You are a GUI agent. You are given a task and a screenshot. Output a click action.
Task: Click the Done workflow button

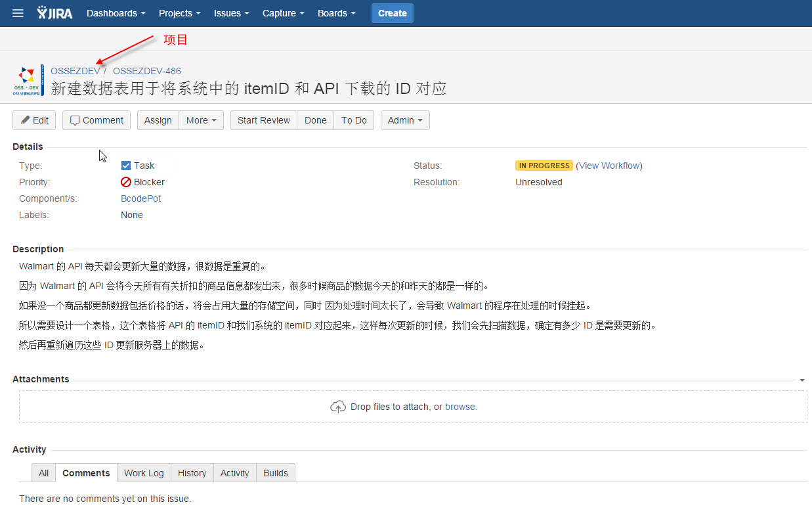click(316, 120)
